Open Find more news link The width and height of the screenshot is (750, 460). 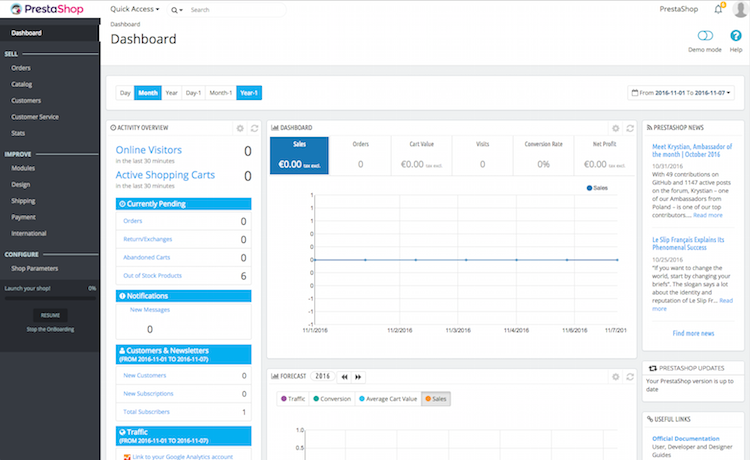pos(693,333)
